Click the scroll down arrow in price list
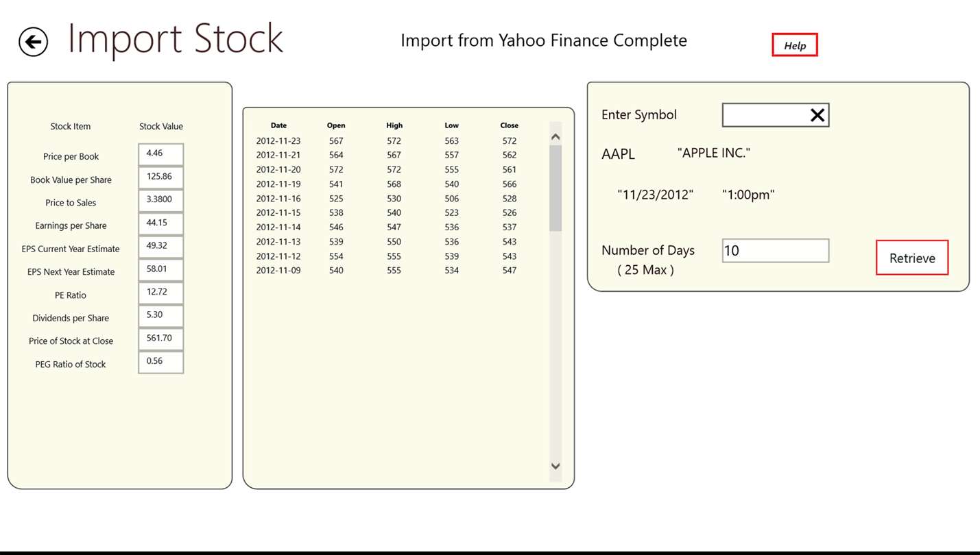The height and width of the screenshot is (555, 980). [x=555, y=466]
